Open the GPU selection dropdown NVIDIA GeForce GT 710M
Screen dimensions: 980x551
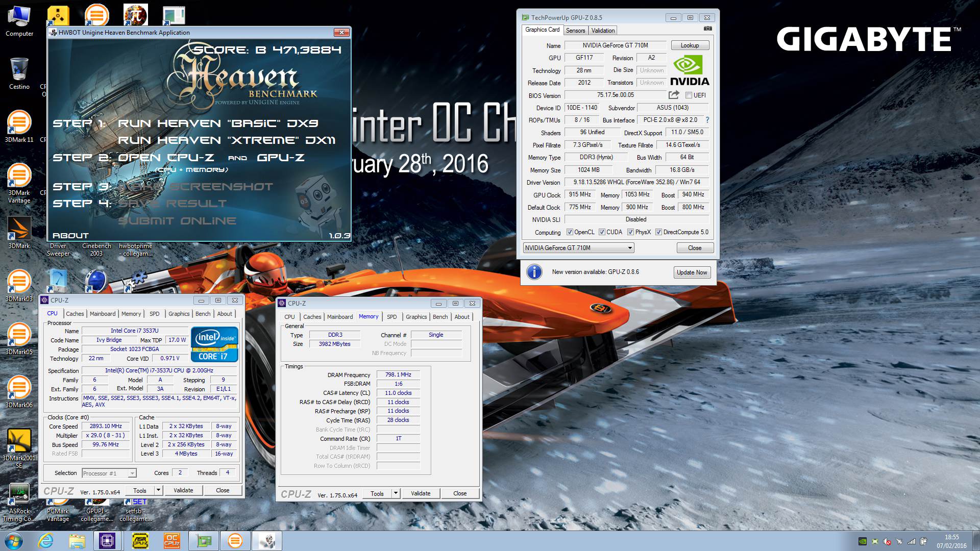[x=578, y=248]
